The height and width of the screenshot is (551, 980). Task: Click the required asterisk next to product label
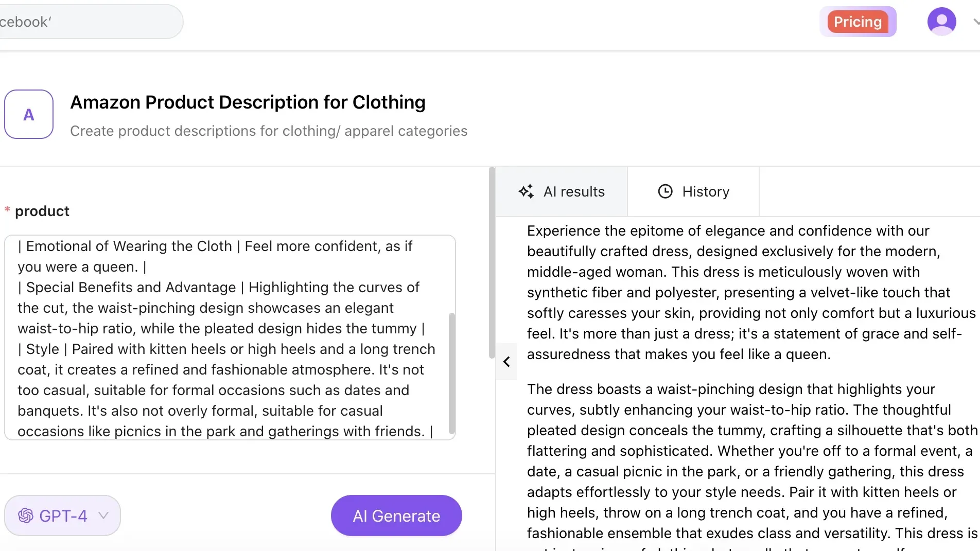7,209
